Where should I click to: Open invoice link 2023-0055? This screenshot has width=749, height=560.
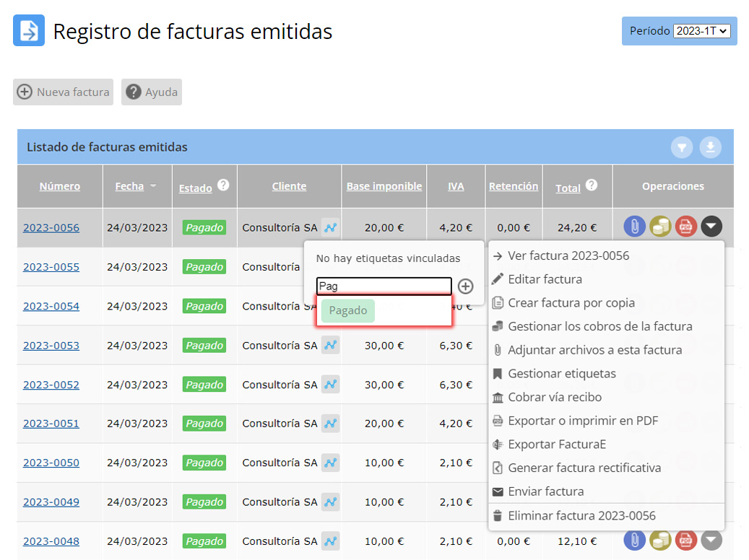[x=51, y=267]
